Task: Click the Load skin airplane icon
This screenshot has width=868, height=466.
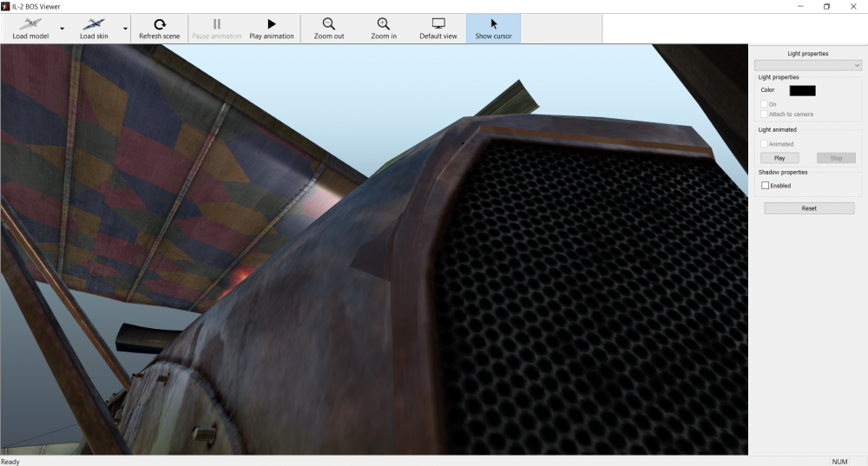Action: pyautogui.click(x=94, y=24)
